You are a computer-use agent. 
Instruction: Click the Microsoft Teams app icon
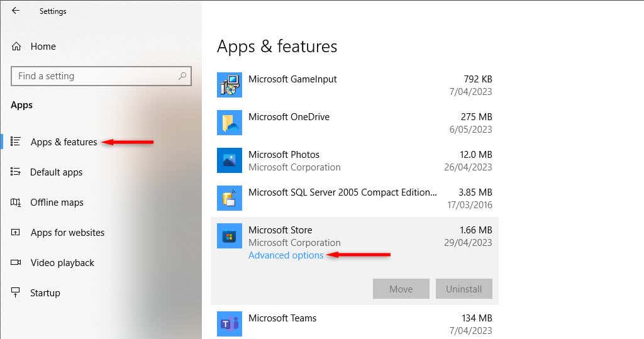pos(229,324)
